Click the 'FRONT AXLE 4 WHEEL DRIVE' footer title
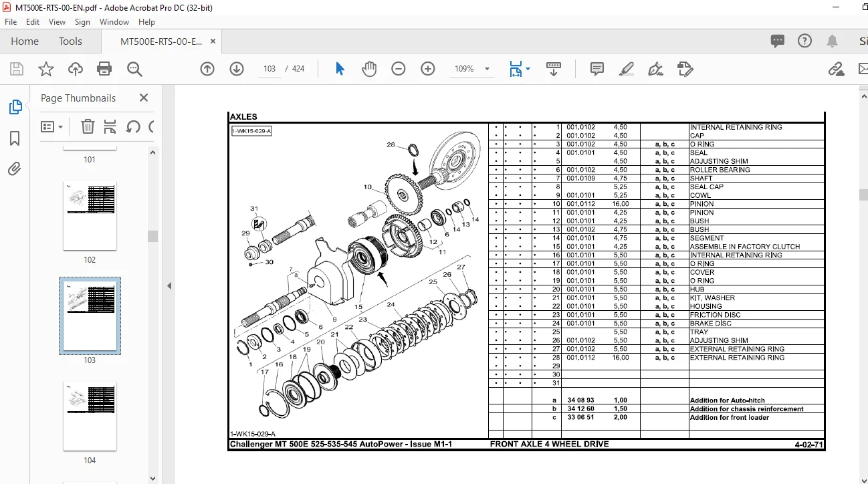868x484 pixels. tap(549, 444)
